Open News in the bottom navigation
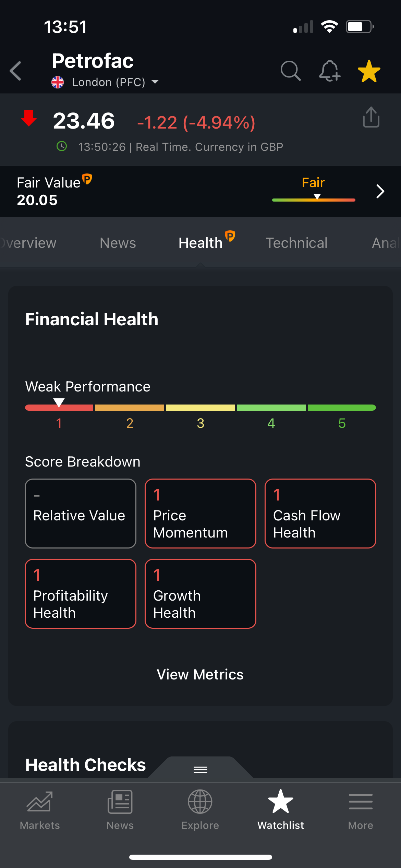 [x=120, y=810]
